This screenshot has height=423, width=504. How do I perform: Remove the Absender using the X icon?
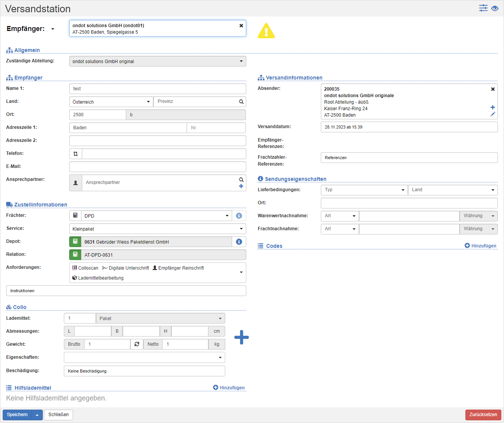493,89
